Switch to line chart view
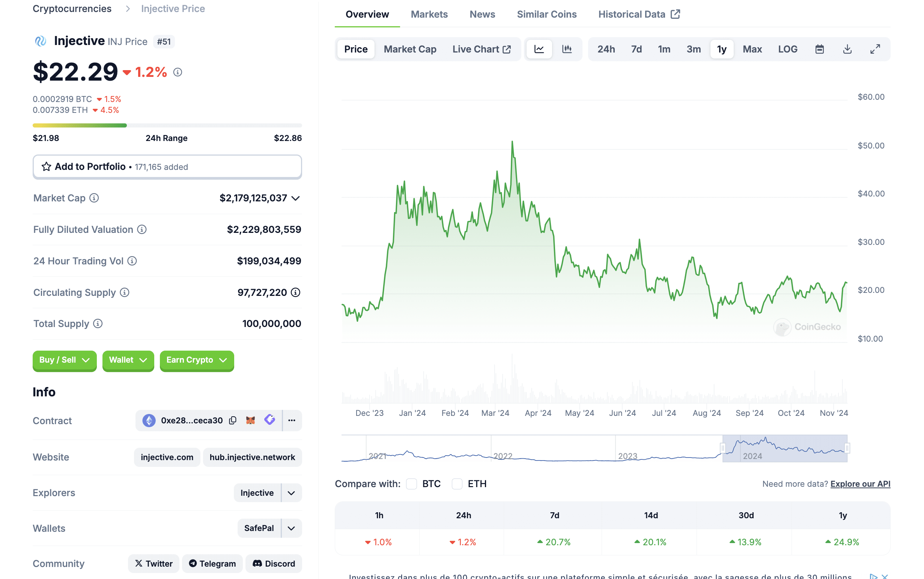 539,49
